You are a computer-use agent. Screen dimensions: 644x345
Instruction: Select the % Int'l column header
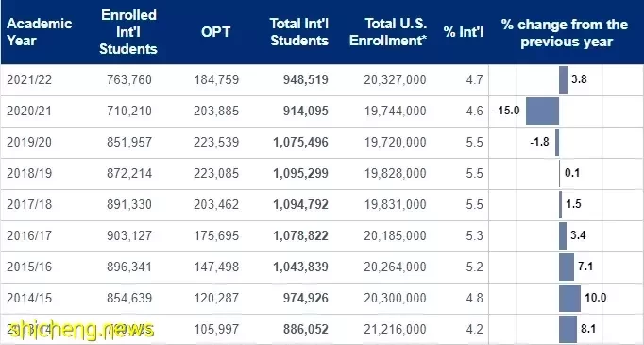pos(464,32)
